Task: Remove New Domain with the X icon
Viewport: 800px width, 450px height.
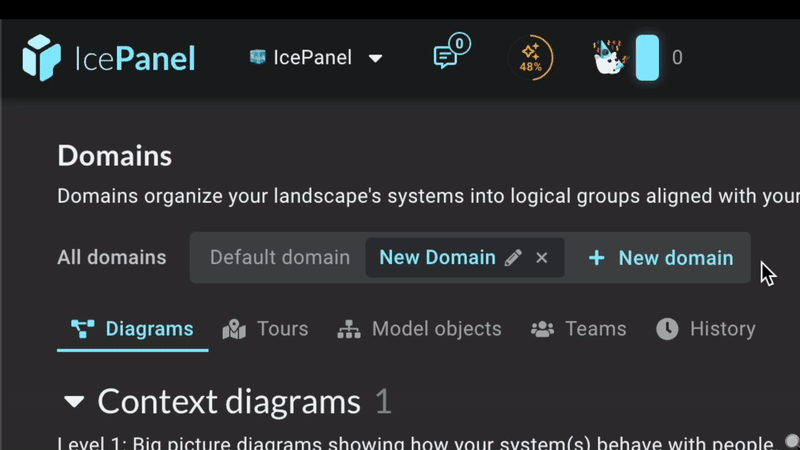Action: click(x=542, y=258)
